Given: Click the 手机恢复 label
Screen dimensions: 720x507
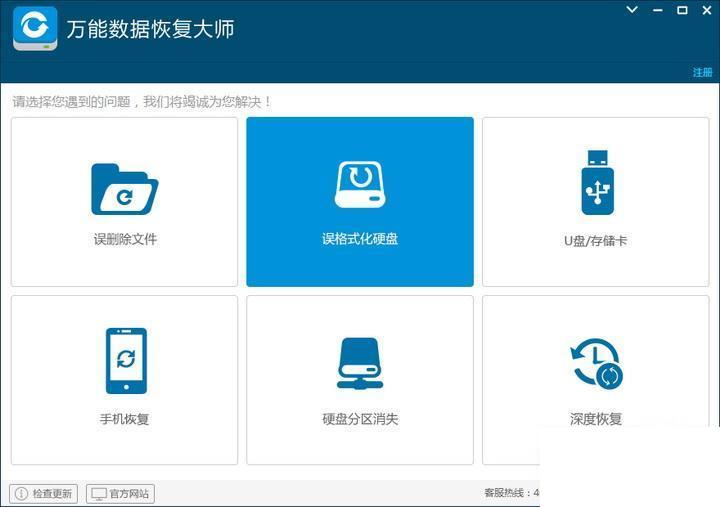Looking at the screenshot, I should pyautogui.click(x=124, y=419).
